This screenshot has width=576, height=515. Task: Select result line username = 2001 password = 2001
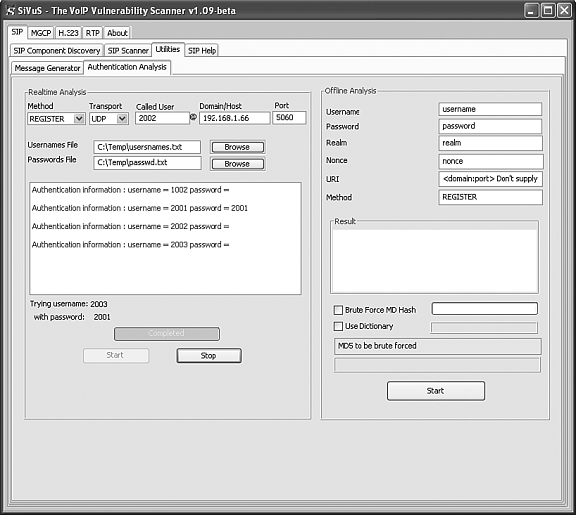click(x=140, y=208)
